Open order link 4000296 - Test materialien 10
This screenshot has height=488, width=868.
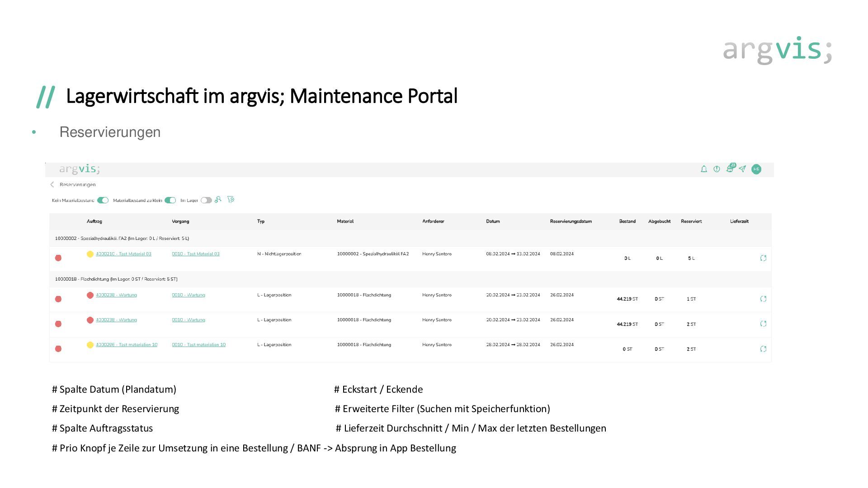coord(127,345)
